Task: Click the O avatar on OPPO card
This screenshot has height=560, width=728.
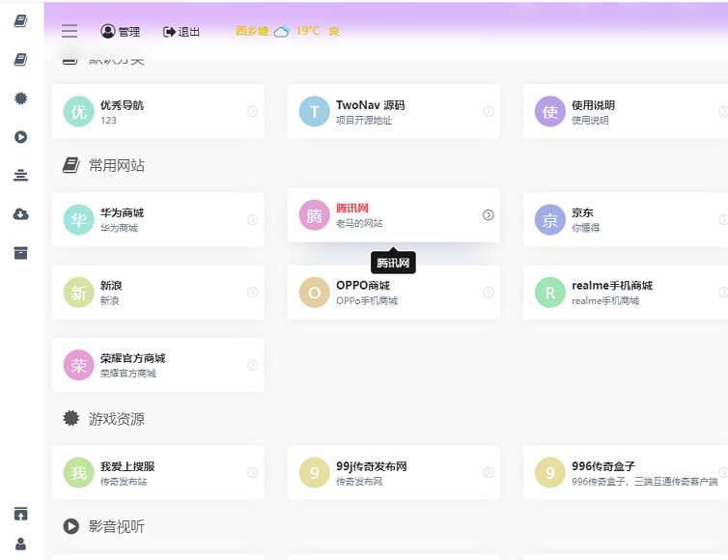Action: coord(315,293)
